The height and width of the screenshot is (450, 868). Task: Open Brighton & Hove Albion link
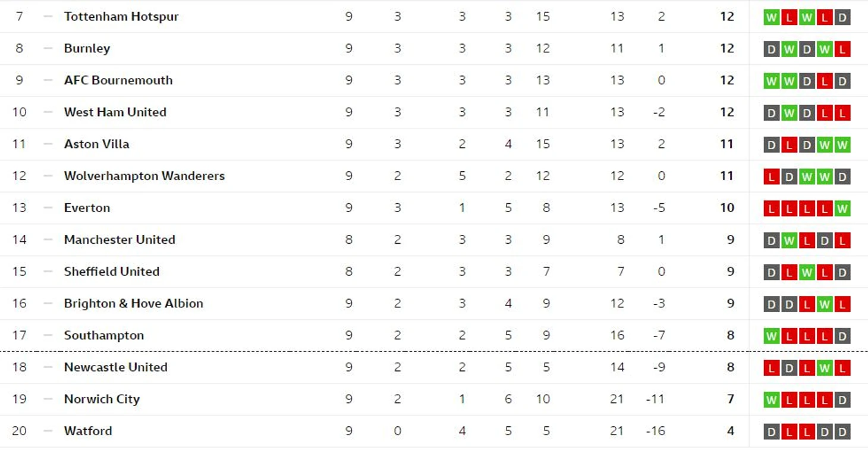tap(134, 303)
